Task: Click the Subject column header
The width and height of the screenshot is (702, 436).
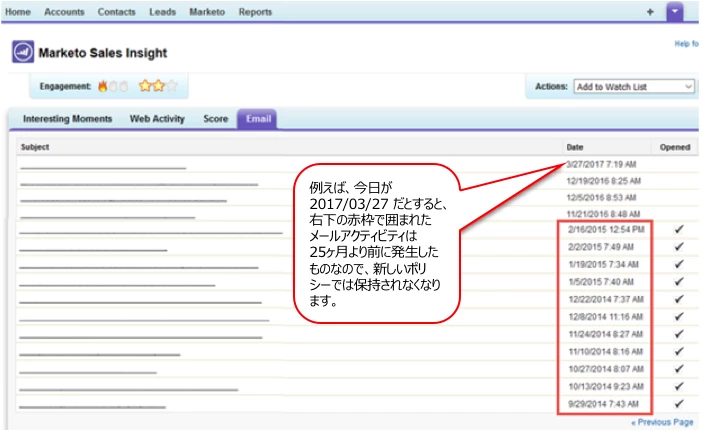Action: 35,147
